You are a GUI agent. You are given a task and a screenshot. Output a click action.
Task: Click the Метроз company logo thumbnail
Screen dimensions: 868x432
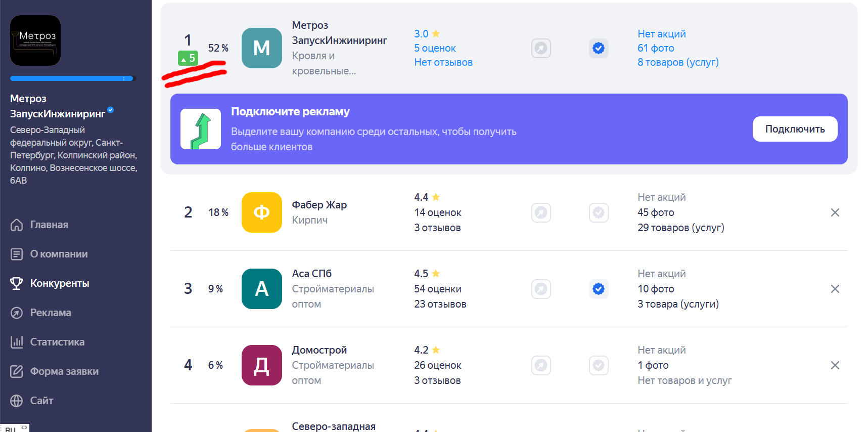click(35, 40)
